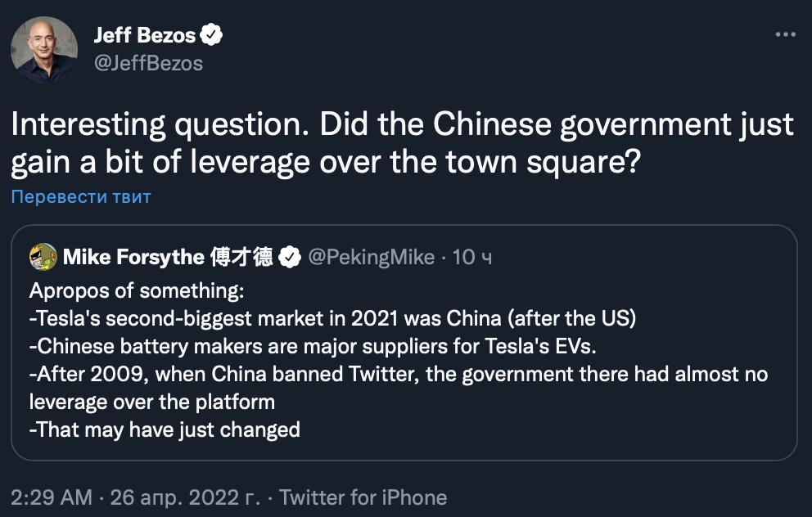The width and height of the screenshot is (812, 517).
Task: Click "That may have just changed" line
Action: point(165,429)
